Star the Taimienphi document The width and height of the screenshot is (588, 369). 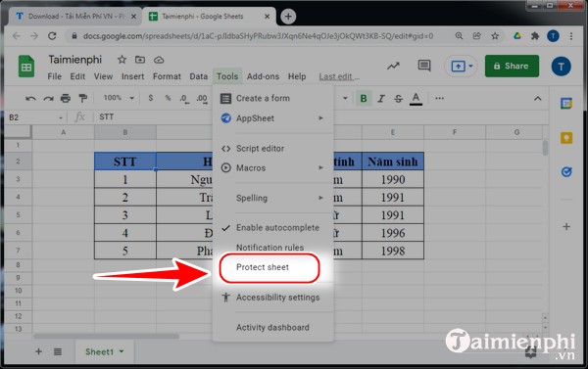click(x=122, y=60)
